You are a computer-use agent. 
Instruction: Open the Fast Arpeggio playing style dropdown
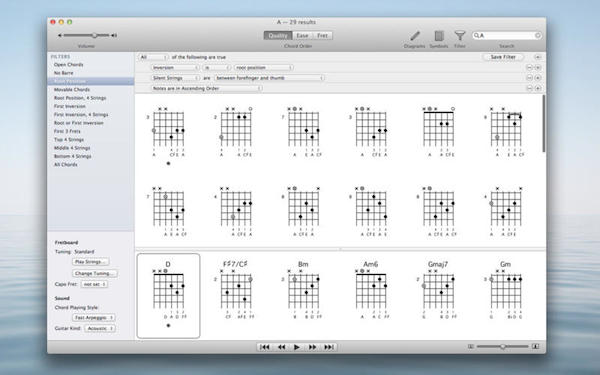[94, 318]
